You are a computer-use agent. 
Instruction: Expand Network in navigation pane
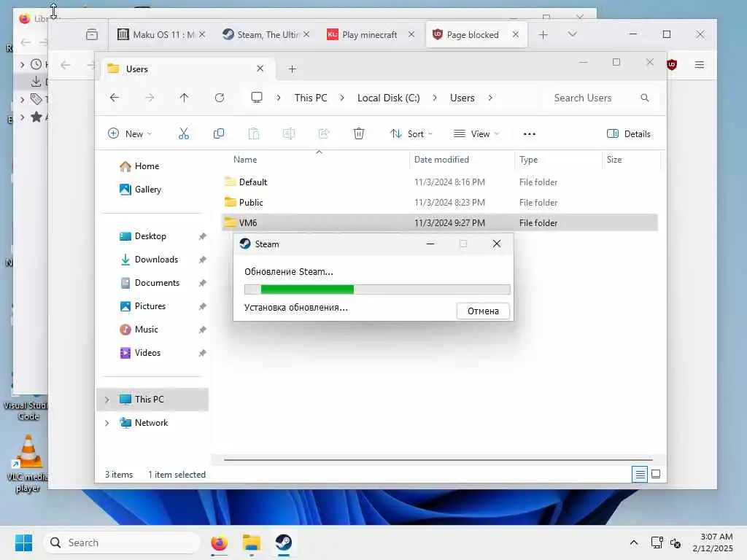tap(107, 423)
